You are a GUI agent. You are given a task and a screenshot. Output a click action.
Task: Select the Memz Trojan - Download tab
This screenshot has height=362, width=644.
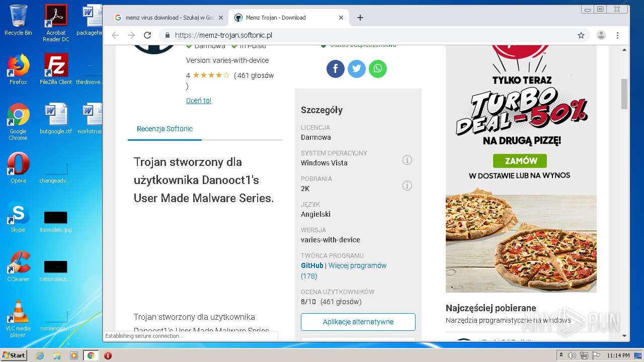pos(289,18)
